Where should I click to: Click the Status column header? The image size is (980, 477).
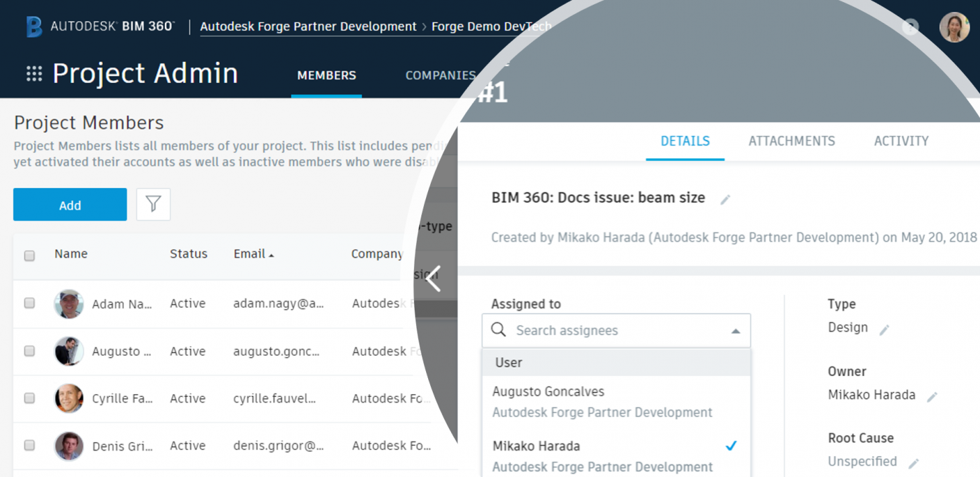click(188, 254)
